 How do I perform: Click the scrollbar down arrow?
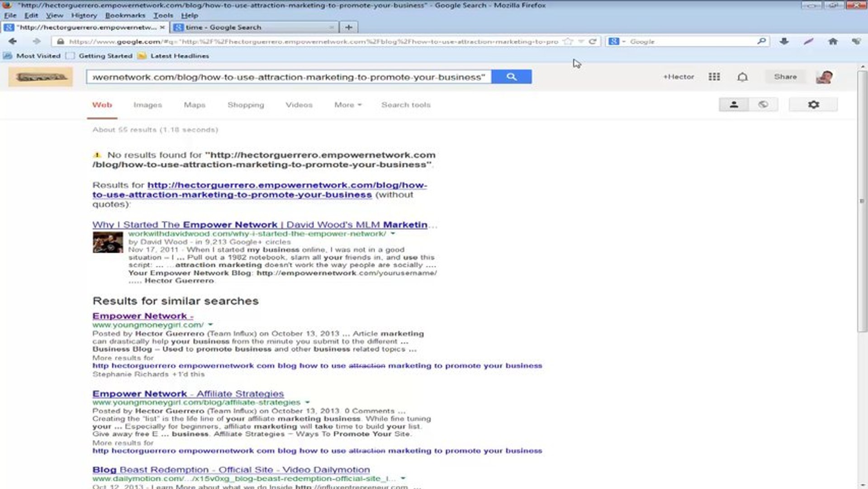click(862, 485)
